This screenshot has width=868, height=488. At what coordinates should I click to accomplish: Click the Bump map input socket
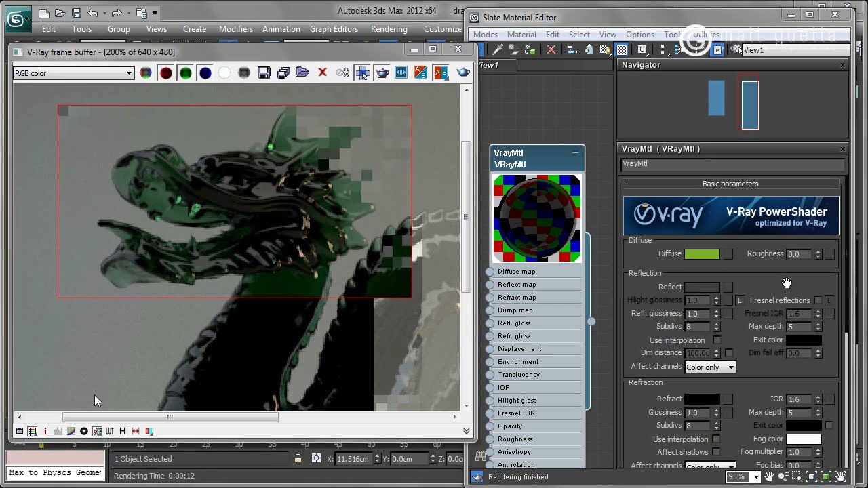tap(490, 310)
